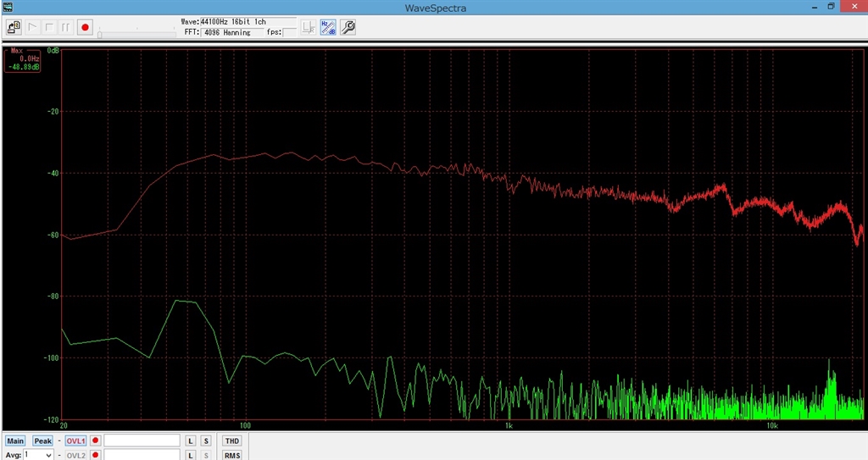Click the grayed S button for OVL2

pyautogui.click(x=206, y=455)
